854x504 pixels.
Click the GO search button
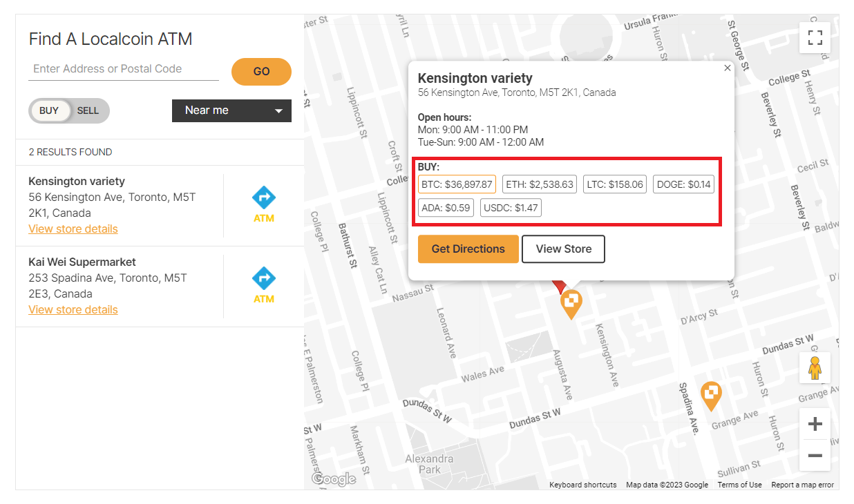click(x=261, y=72)
